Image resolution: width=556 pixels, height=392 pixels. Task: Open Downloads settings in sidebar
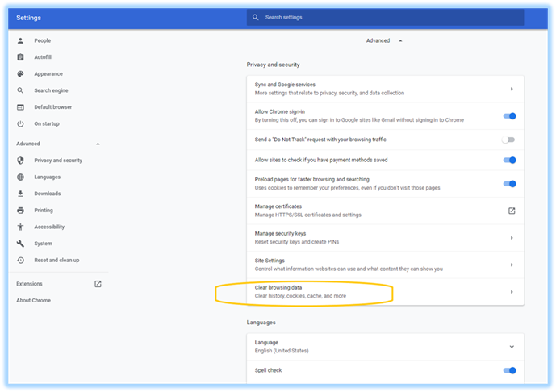click(x=48, y=194)
